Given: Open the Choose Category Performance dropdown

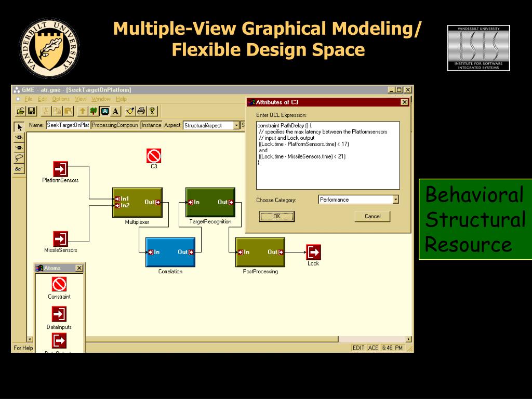Looking at the screenshot, I should [395, 199].
